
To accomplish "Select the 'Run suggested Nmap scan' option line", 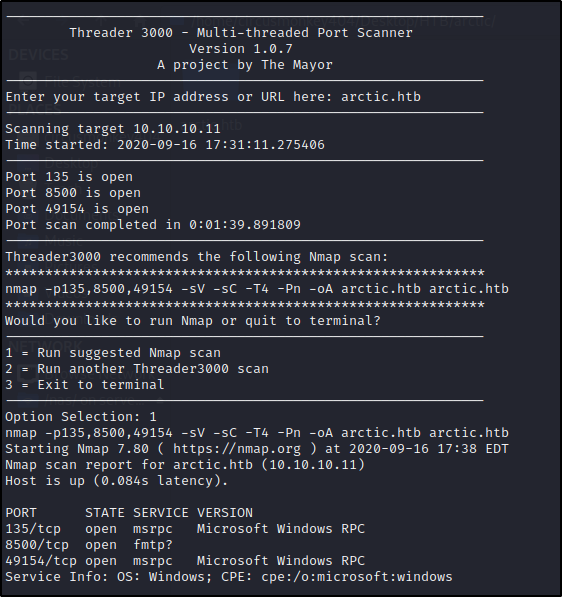I will [113, 353].
